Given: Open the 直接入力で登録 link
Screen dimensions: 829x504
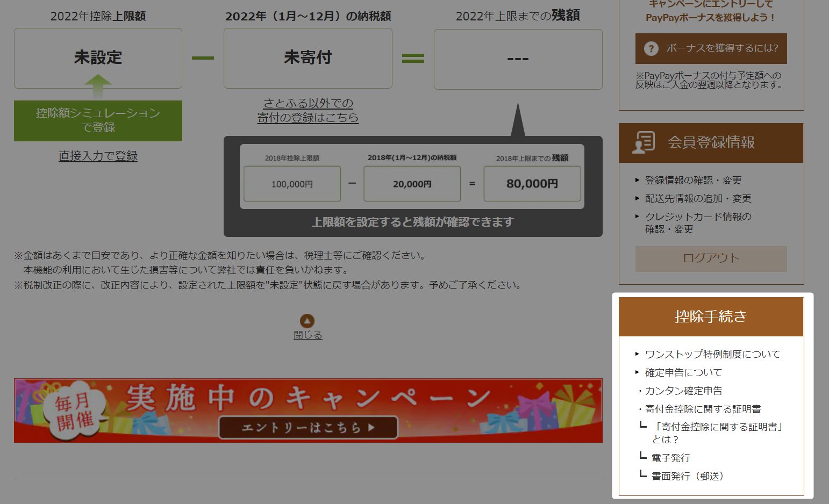Looking at the screenshot, I should 98,156.
